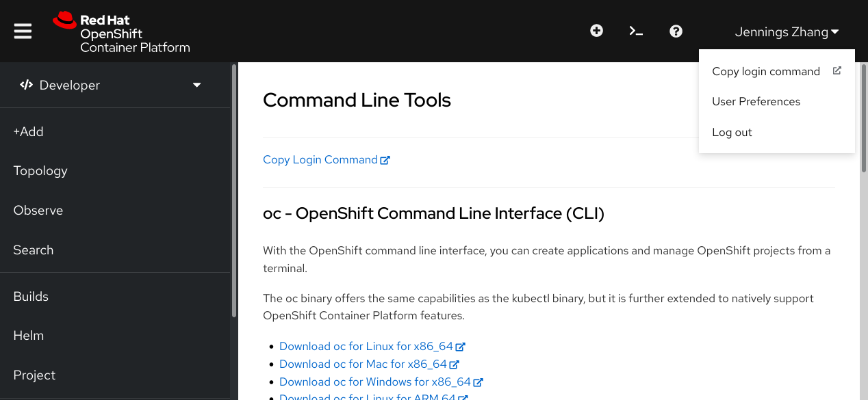Click the Developer code brackets icon
This screenshot has width=868, height=400.
point(26,85)
